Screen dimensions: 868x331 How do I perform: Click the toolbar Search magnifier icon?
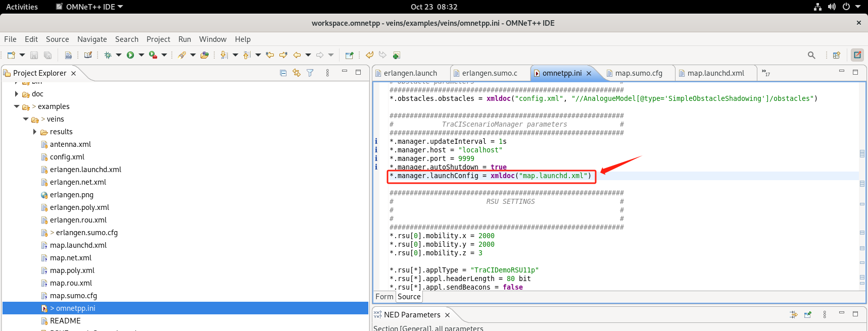(811, 55)
